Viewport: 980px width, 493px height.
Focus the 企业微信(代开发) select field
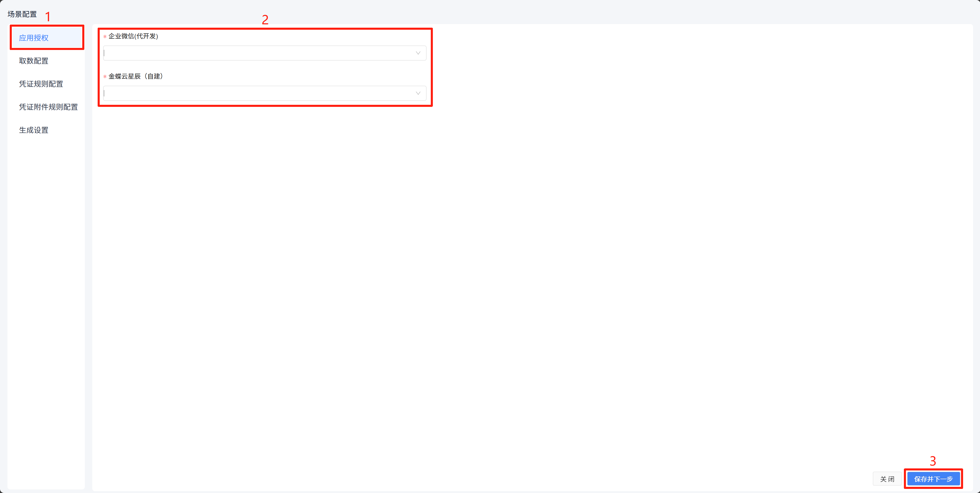264,53
